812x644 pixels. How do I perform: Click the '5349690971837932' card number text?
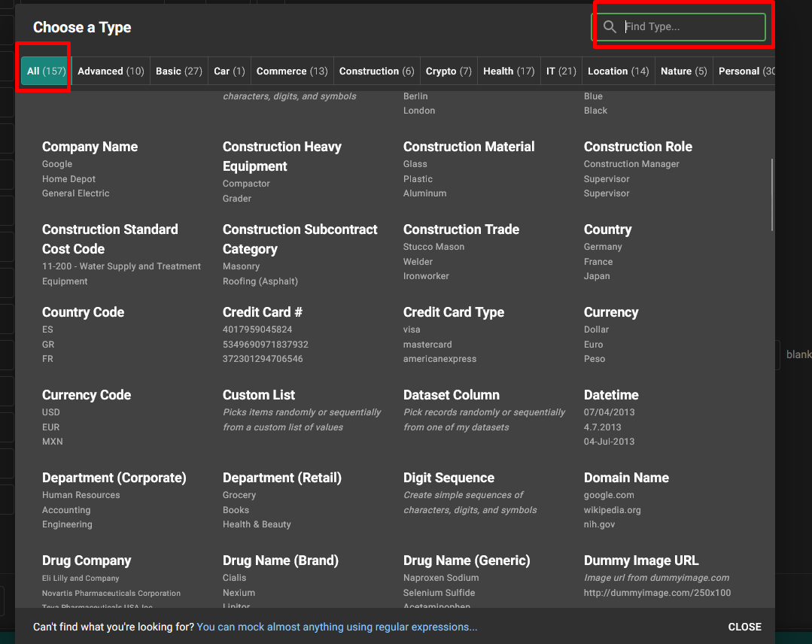click(x=265, y=345)
